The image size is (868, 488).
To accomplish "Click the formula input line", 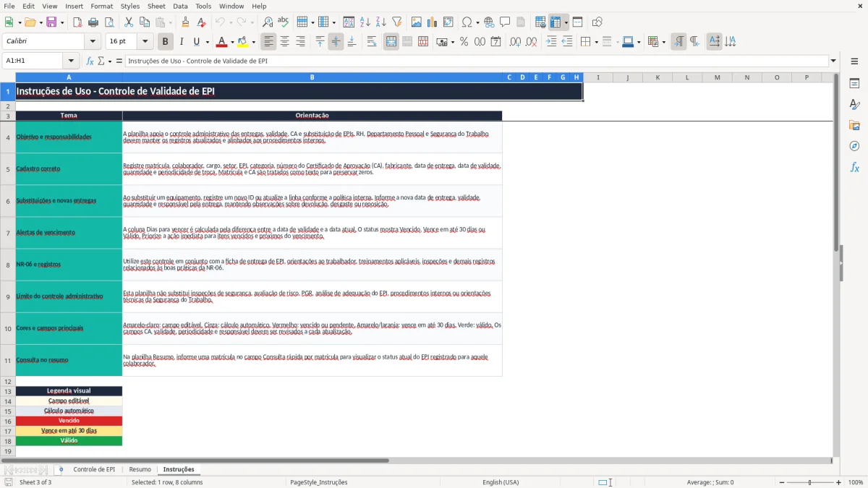I will (476, 61).
